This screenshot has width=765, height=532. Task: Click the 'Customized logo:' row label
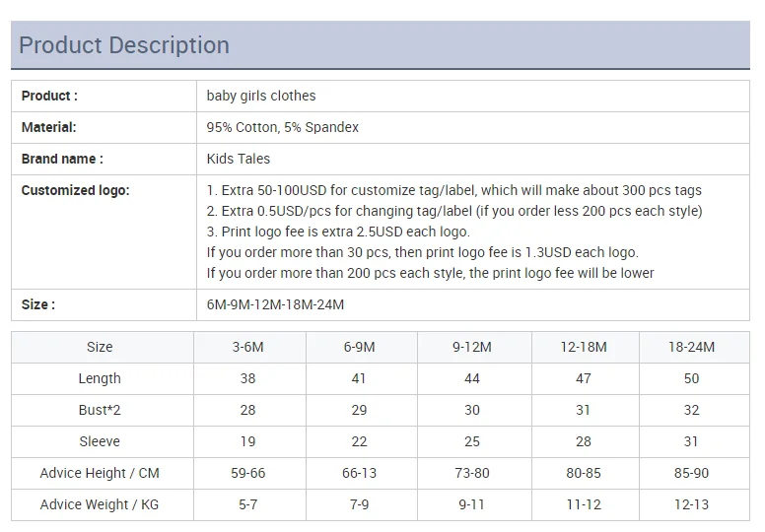click(75, 190)
